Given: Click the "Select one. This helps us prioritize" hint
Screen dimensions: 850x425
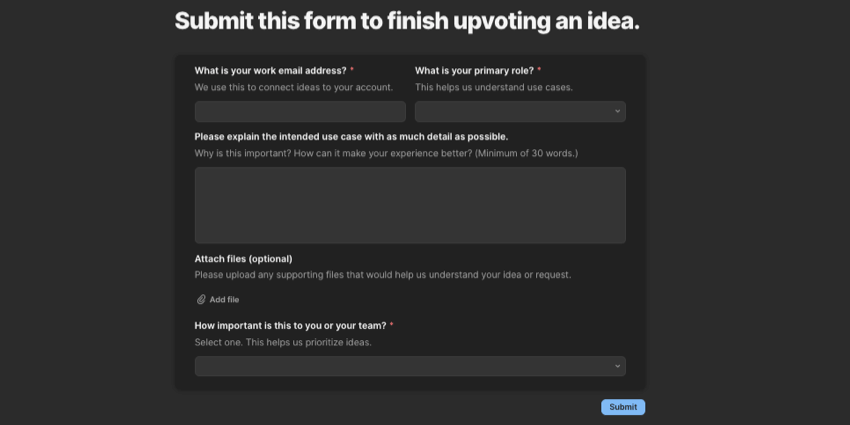Looking at the screenshot, I should click(283, 342).
